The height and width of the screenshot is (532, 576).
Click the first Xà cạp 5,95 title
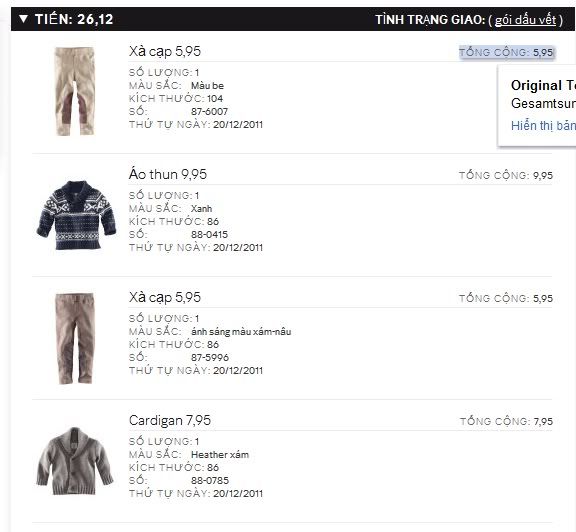tap(165, 51)
